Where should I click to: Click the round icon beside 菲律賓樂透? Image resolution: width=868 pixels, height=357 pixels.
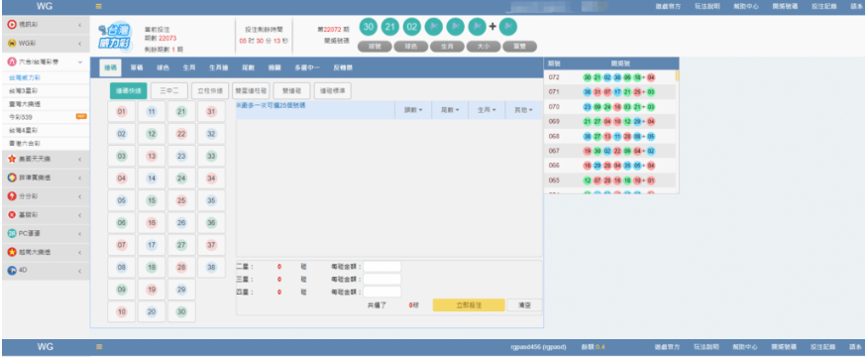pyautogui.click(x=12, y=178)
